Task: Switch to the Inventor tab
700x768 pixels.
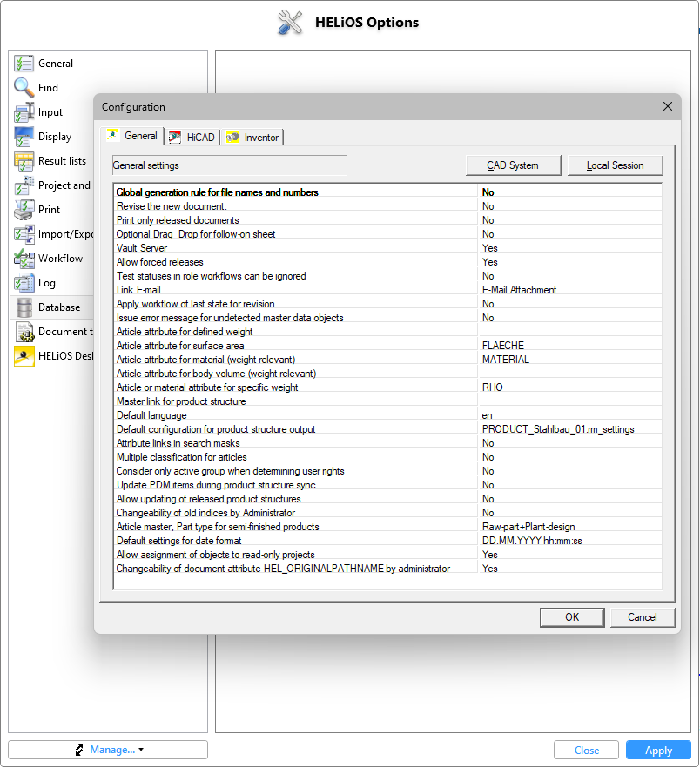Action: (x=252, y=138)
